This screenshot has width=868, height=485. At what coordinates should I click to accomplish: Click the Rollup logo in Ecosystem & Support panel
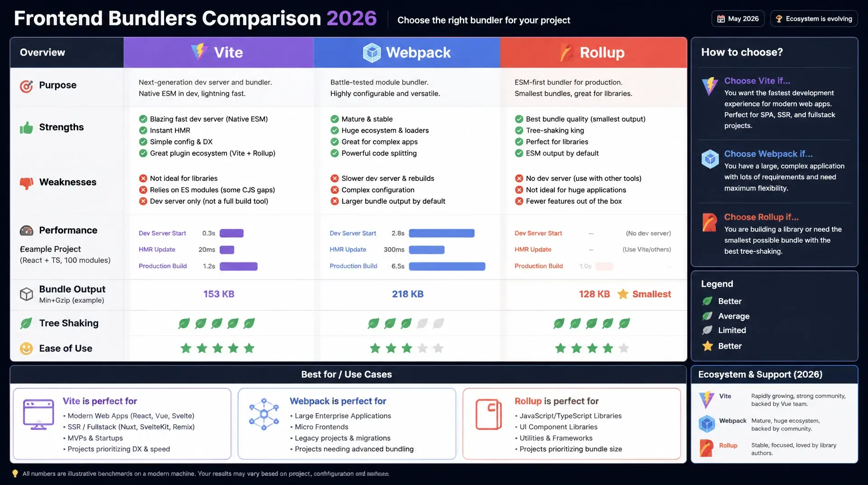coord(707,448)
